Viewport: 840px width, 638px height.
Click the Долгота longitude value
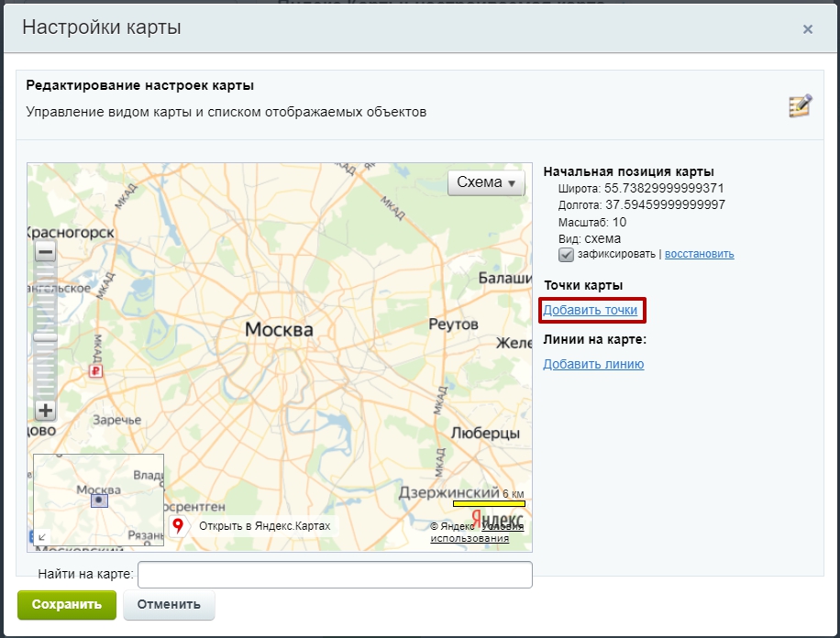pos(666,205)
